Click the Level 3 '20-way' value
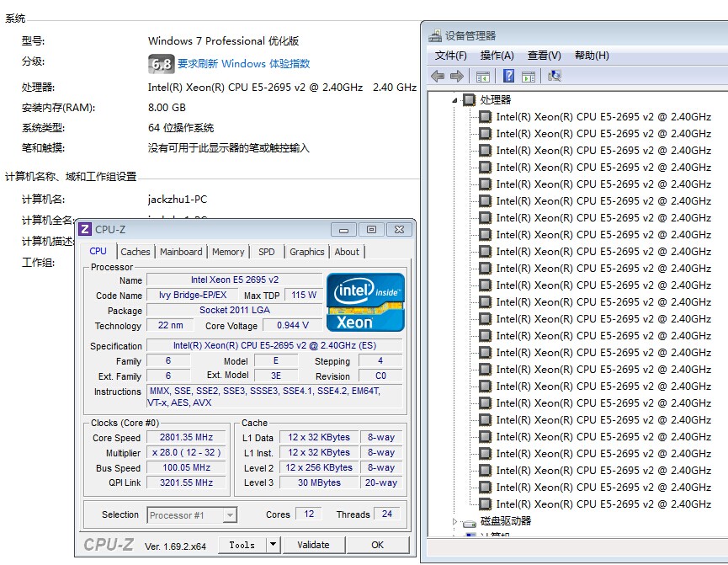The height and width of the screenshot is (565, 728). click(x=381, y=482)
